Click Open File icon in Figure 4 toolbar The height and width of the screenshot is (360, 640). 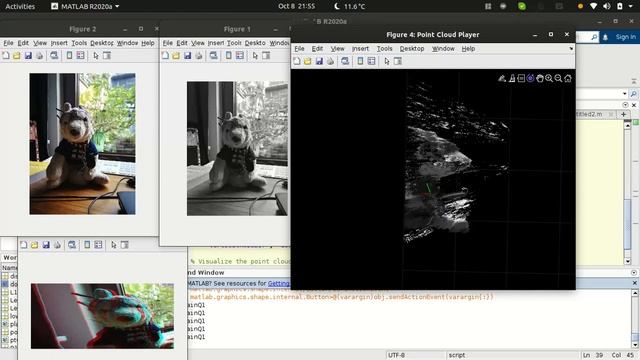[x=307, y=61]
